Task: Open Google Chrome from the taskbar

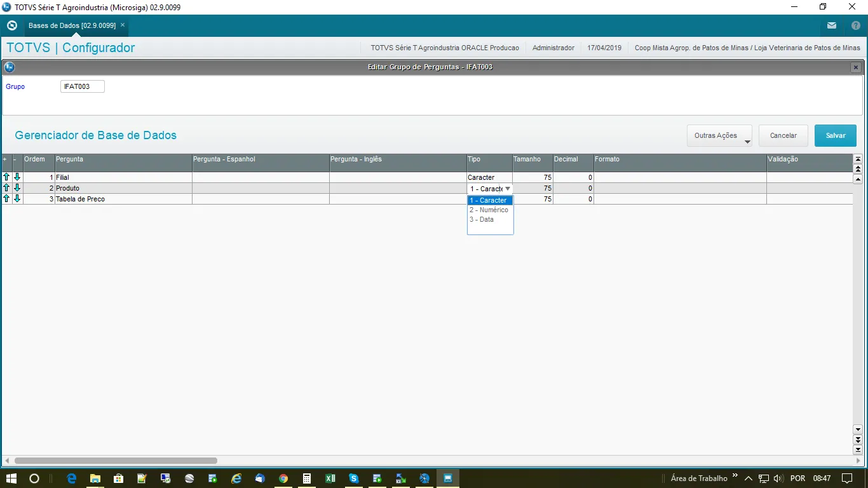Action: 283,478
